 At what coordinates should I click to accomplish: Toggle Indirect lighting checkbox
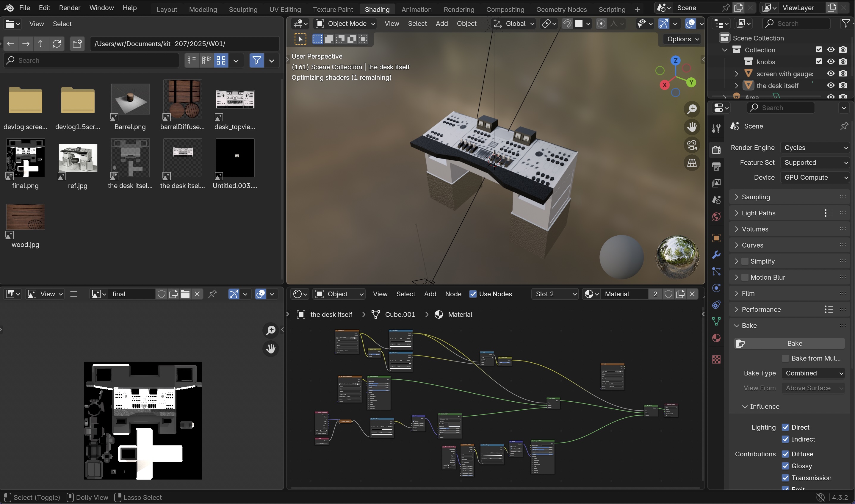pyautogui.click(x=785, y=439)
